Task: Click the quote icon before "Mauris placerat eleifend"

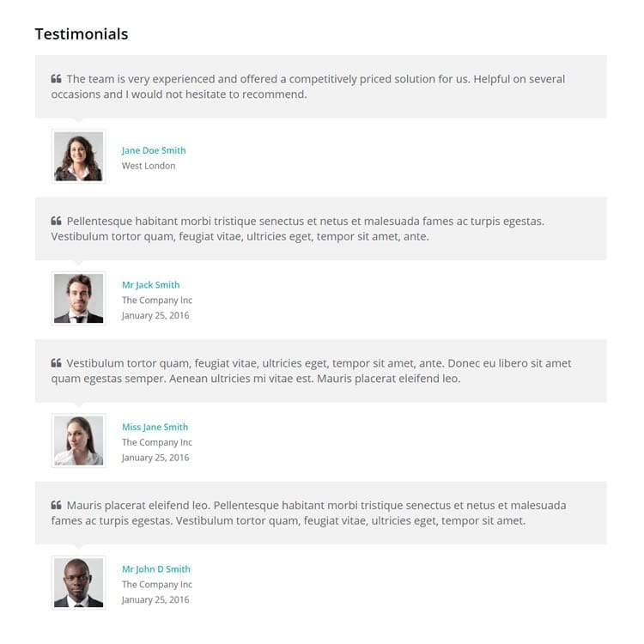Action: (57, 505)
